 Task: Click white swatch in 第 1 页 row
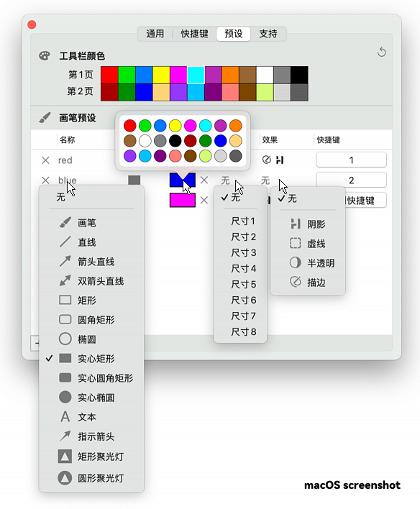(265, 75)
